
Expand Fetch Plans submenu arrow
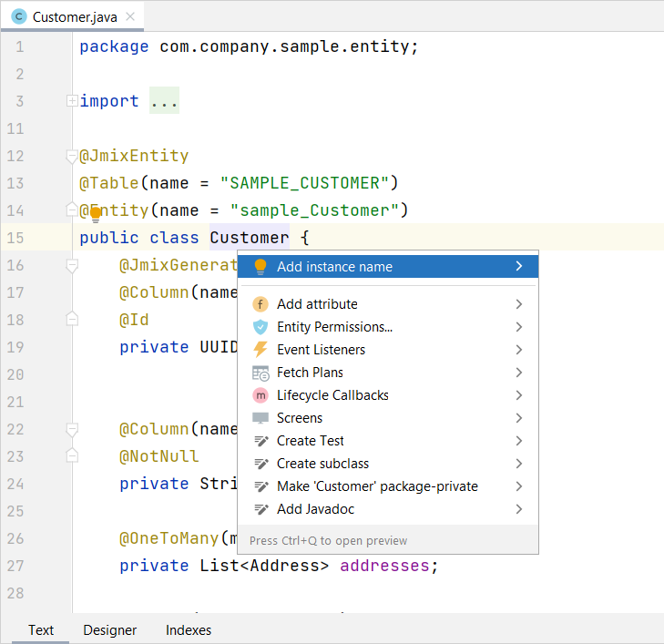pos(519,373)
